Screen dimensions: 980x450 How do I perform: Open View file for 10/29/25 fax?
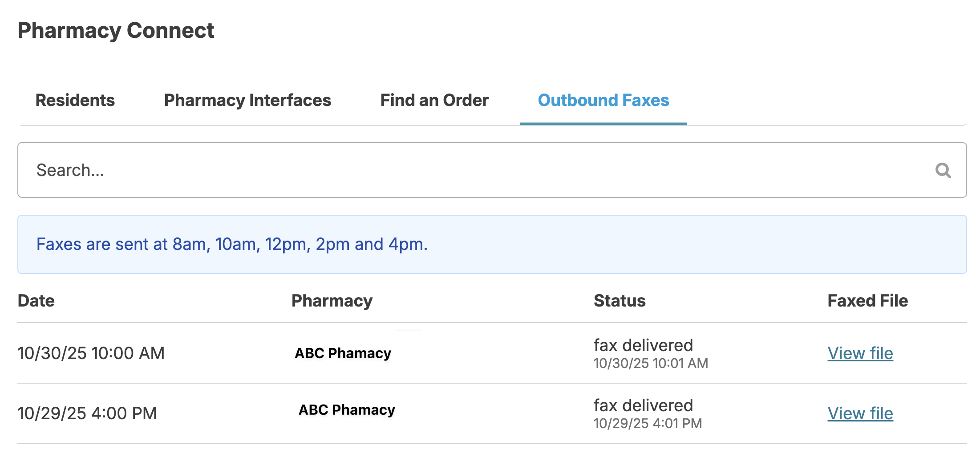[860, 413]
